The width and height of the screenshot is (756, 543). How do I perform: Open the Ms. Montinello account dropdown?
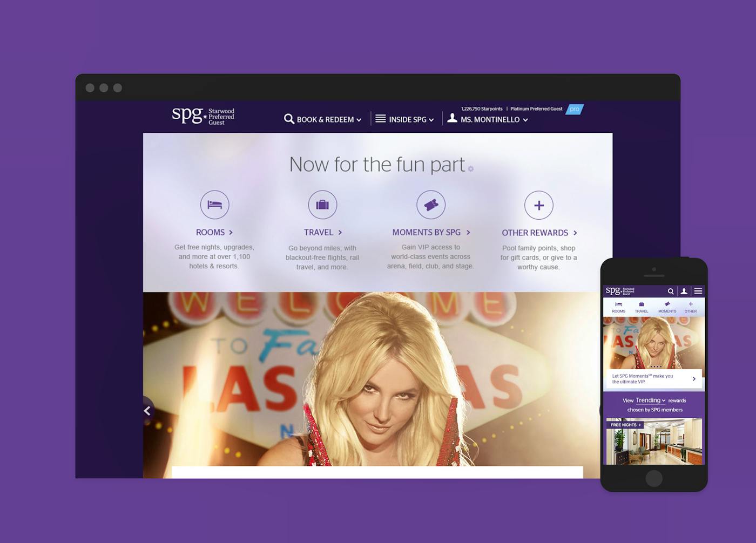coord(488,119)
